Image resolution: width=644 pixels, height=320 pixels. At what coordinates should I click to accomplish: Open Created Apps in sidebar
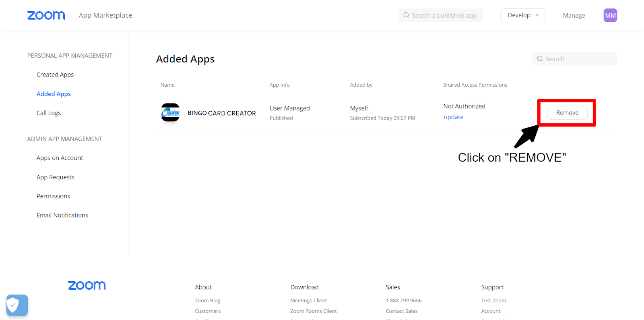pyautogui.click(x=55, y=75)
